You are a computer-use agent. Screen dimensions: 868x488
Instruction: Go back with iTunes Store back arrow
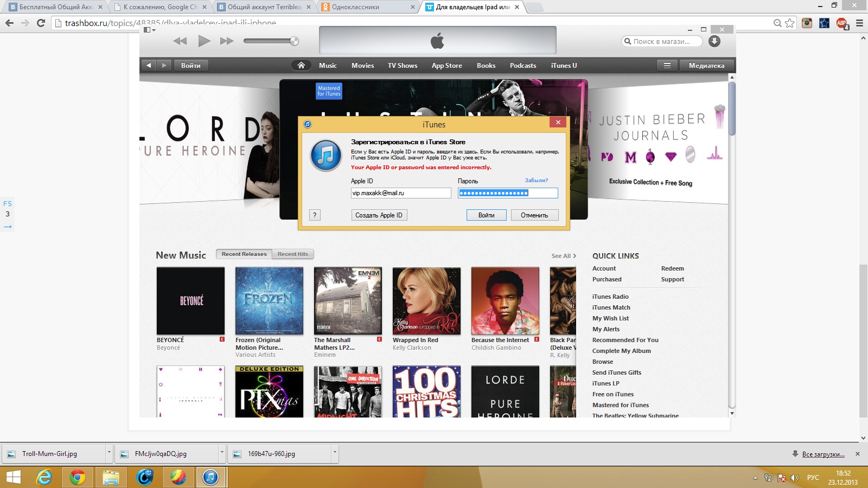pos(148,65)
